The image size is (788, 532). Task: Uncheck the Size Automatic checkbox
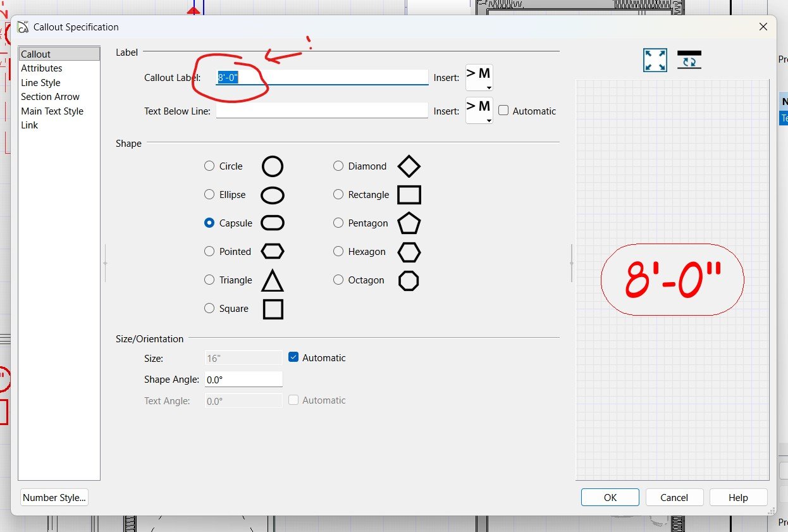[293, 357]
